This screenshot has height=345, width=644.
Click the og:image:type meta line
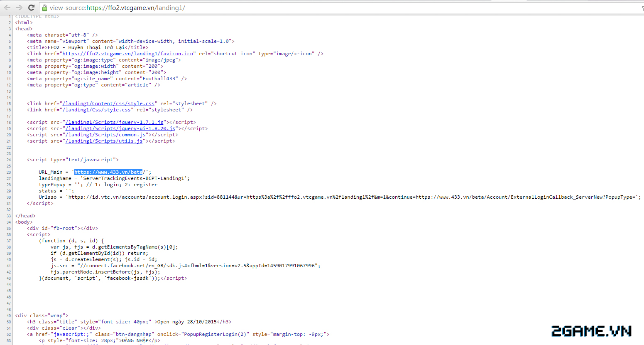[104, 60]
